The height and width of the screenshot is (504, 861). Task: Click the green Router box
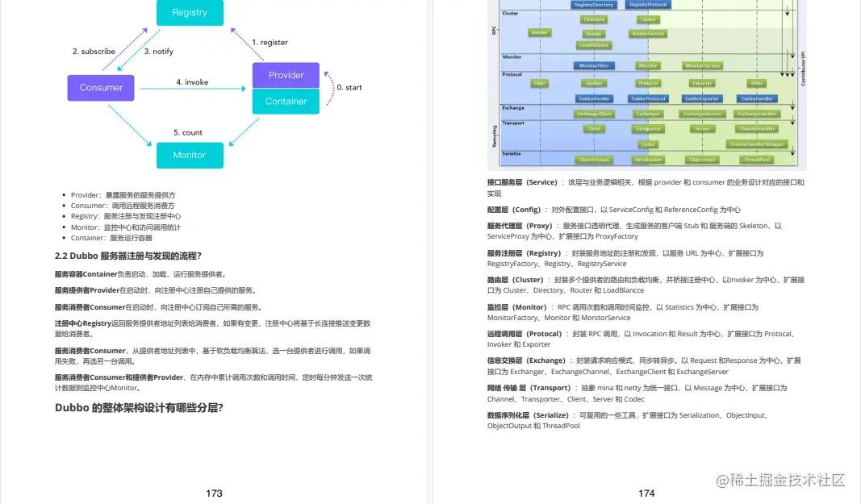pyautogui.click(x=594, y=34)
